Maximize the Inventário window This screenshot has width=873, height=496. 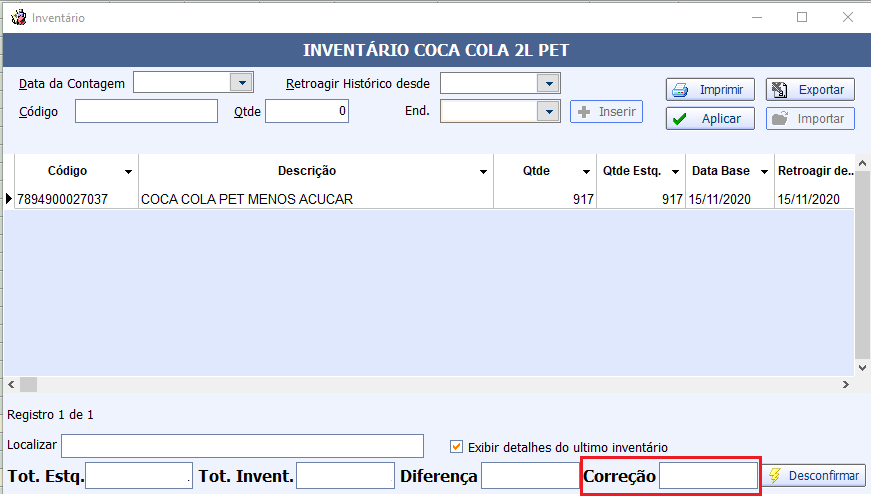pos(802,17)
